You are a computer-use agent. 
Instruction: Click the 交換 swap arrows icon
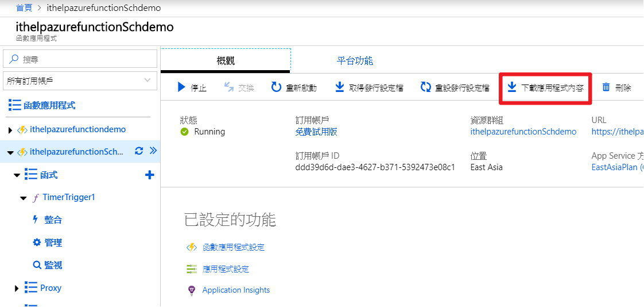tap(229, 87)
